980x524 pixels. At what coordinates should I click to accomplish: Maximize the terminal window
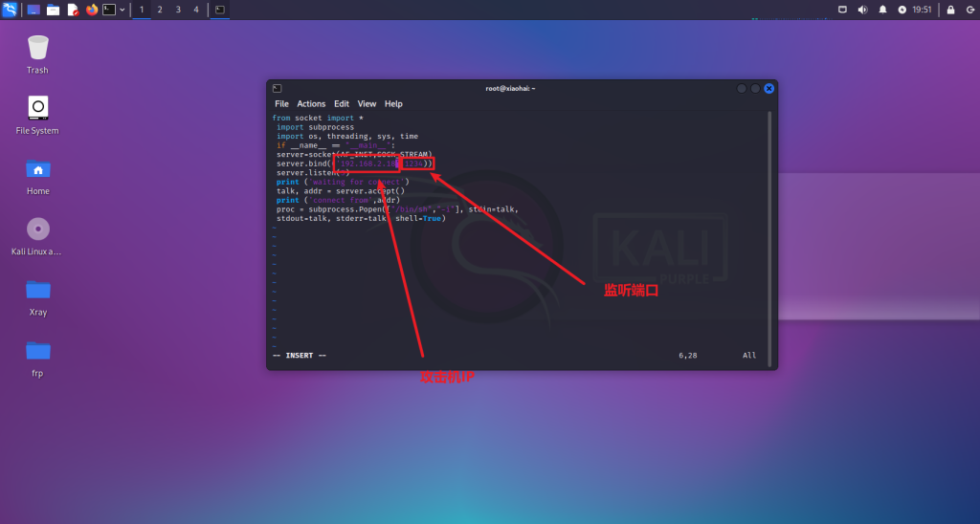coord(755,89)
